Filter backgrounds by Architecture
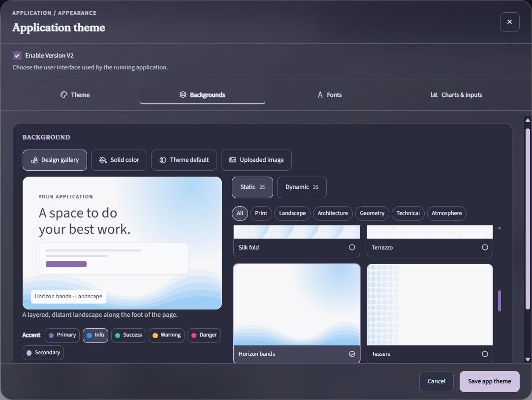 (x=333, y=214)
